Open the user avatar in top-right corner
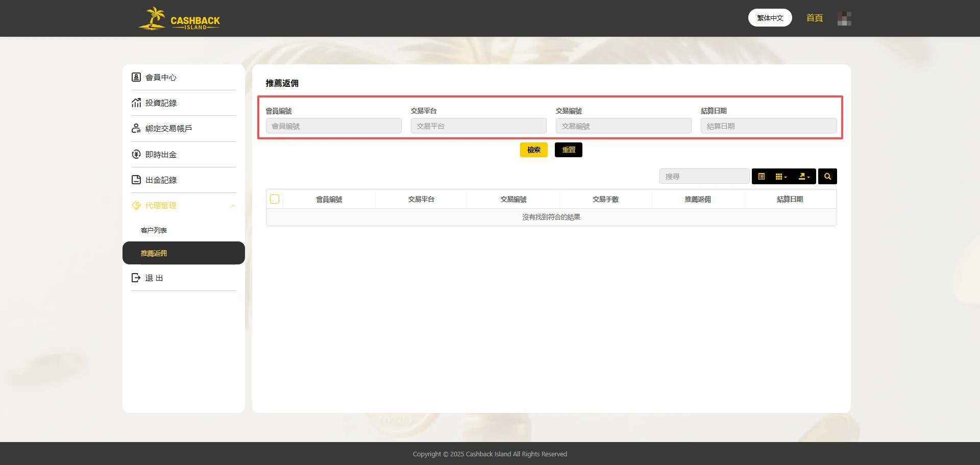Screen dimensions: 980x465 (844, 18)
